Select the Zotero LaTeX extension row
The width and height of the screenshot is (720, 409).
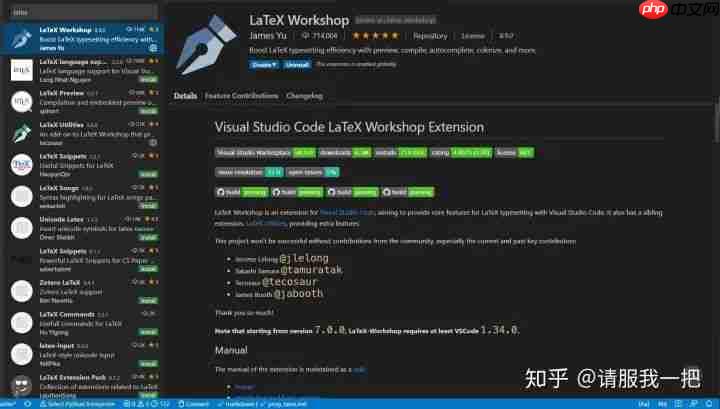coord(80,291)
